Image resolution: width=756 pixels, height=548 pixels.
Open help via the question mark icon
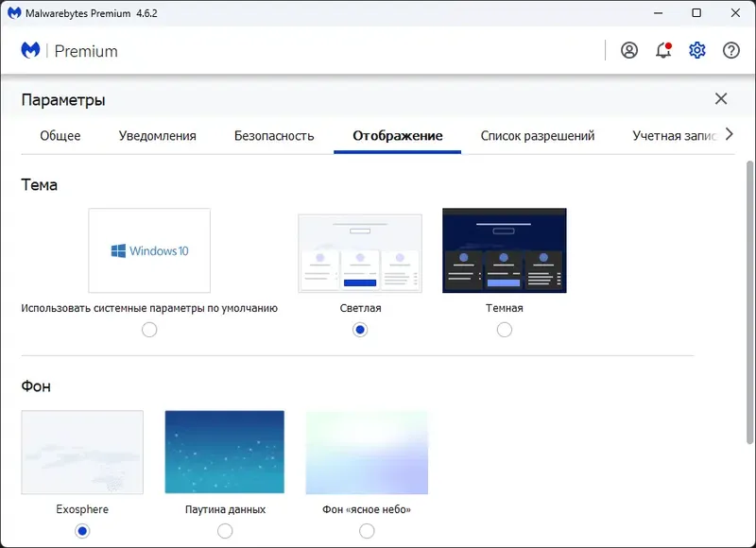pos(731,50)
